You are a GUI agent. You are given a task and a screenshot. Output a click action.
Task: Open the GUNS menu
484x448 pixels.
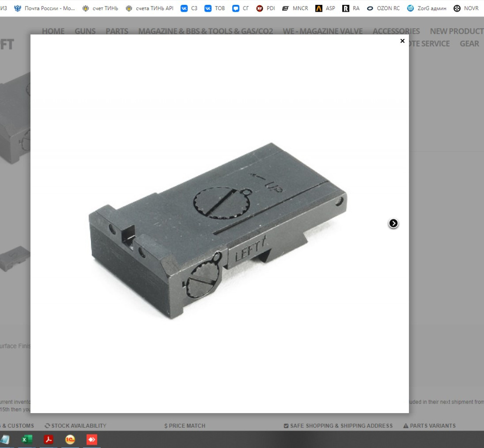coord(85,31)
